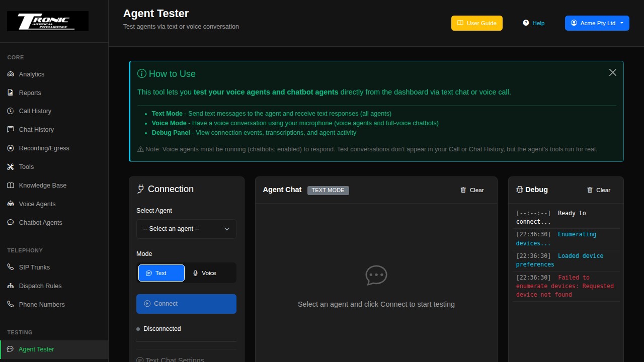
Task: Go to Voice Agents
Action: (54, 204)
